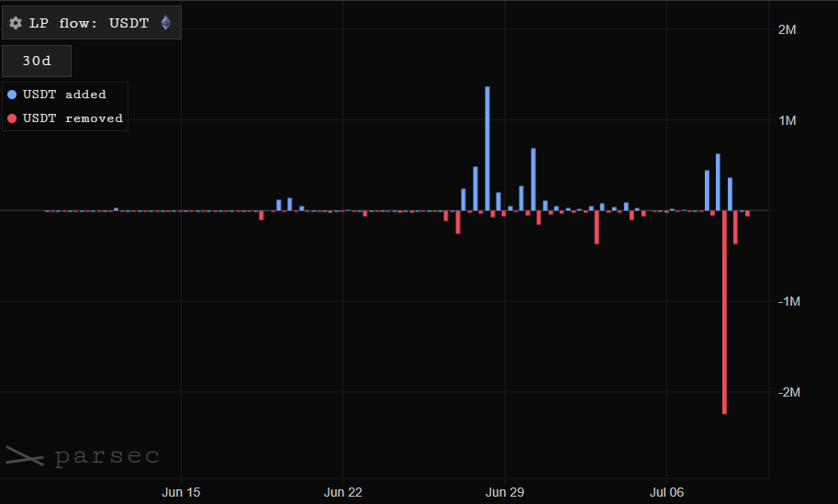Image resolution: width=838 pixels, height=504 pixels.
Task: Click the 2M y-axis label
Action: pos(788,30)
